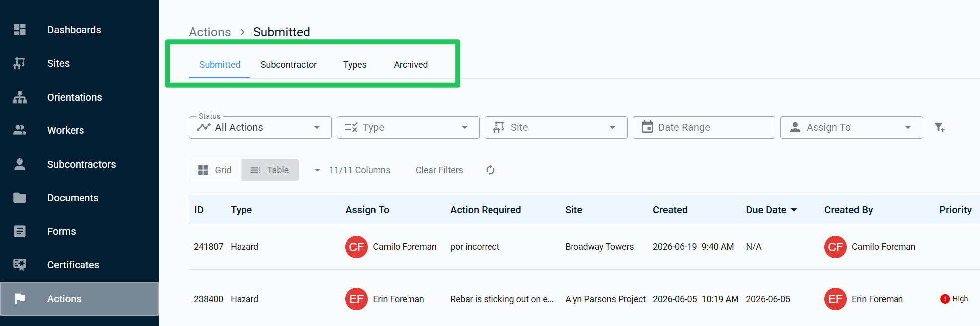Open Orientations in the sidebar

(x=75, y=97)
